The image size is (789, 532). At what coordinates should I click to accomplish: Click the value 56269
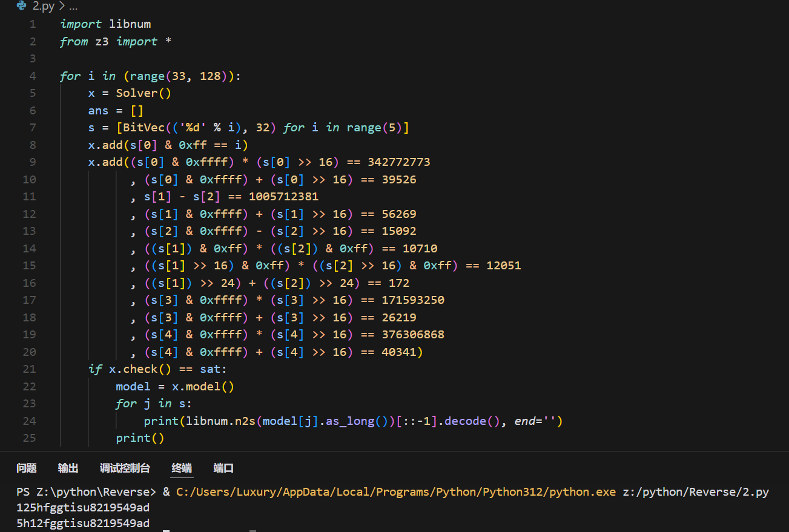399,214
